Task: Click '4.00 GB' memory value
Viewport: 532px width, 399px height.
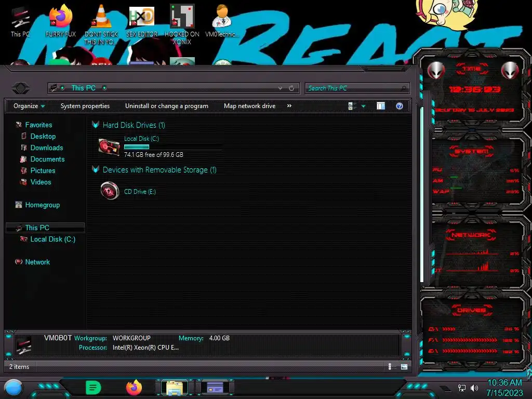Action: 220,338
